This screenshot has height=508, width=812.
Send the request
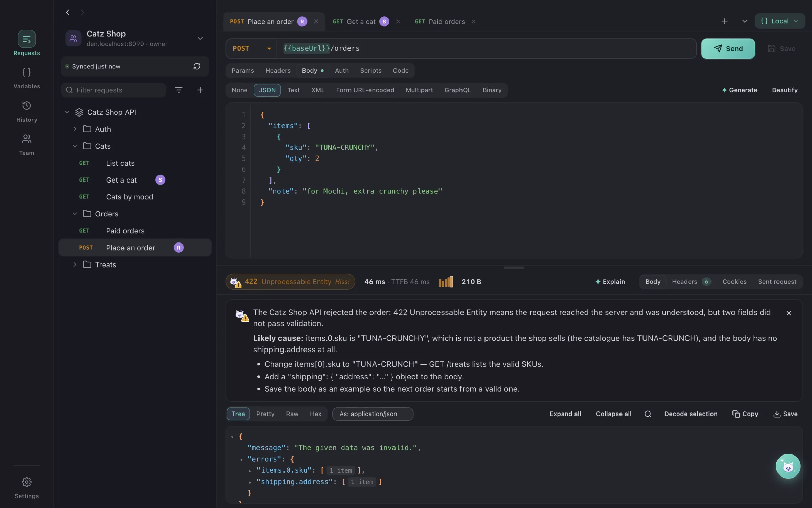(728, 48)
